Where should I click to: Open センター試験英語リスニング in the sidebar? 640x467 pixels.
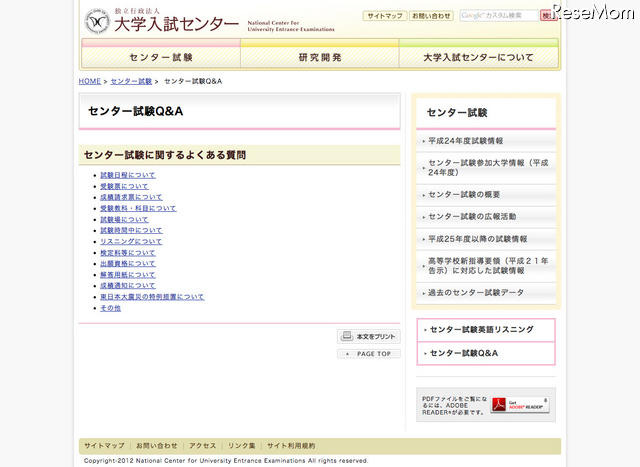tap(488, 330)
